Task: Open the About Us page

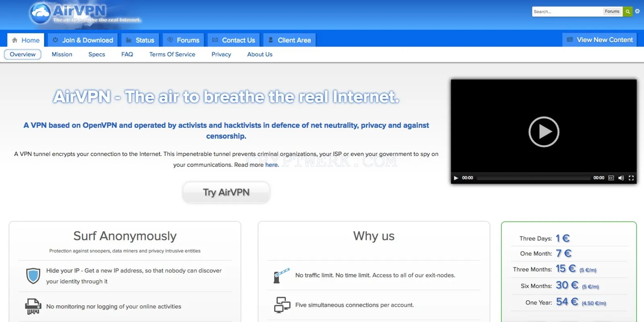Action: point(260,54)
